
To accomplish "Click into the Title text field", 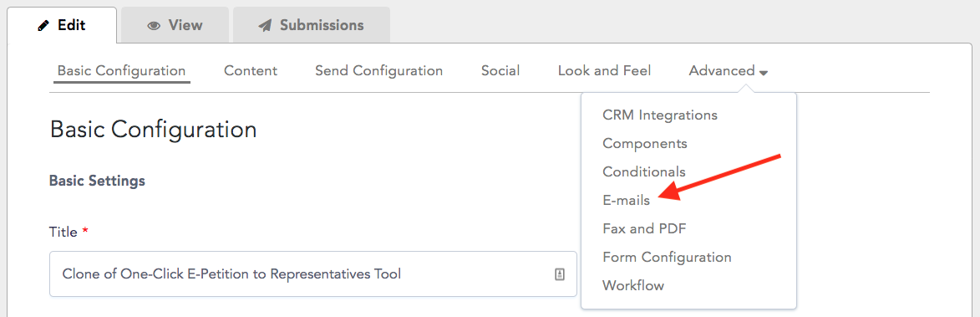I will pos(312,274).
